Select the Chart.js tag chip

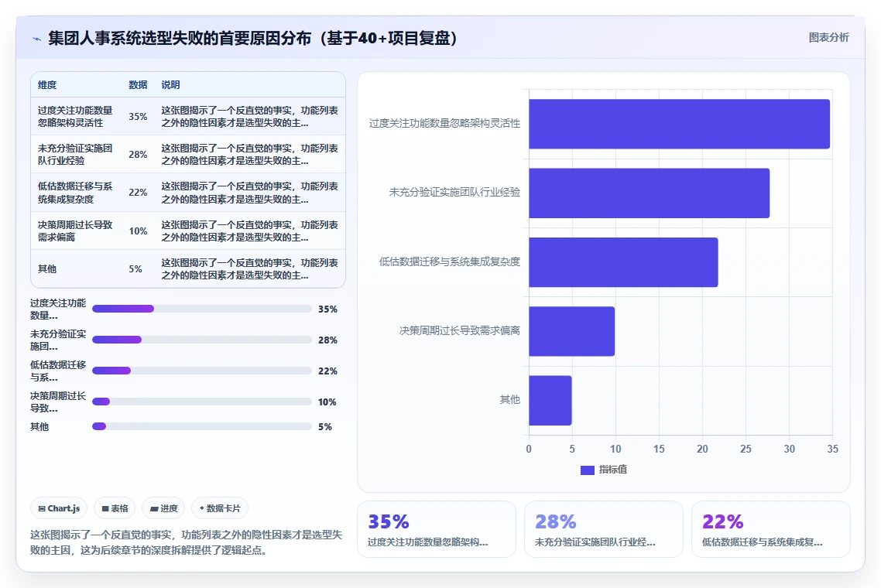(x=59, y=508)
